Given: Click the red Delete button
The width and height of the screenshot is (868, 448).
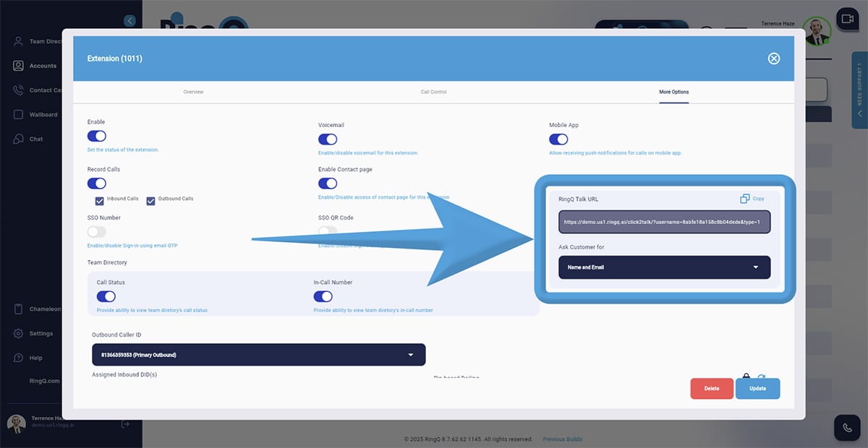Looking at the screenshot, I should 712,389.
